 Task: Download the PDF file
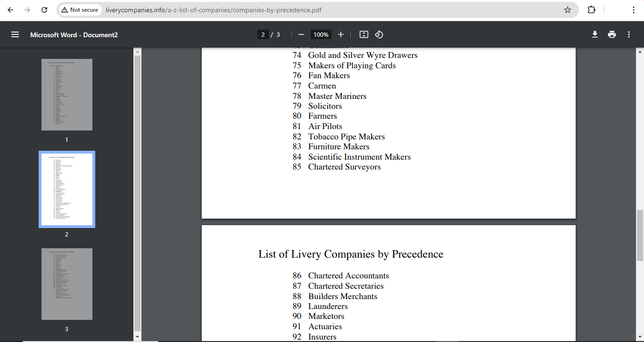(x=595, y=34)
